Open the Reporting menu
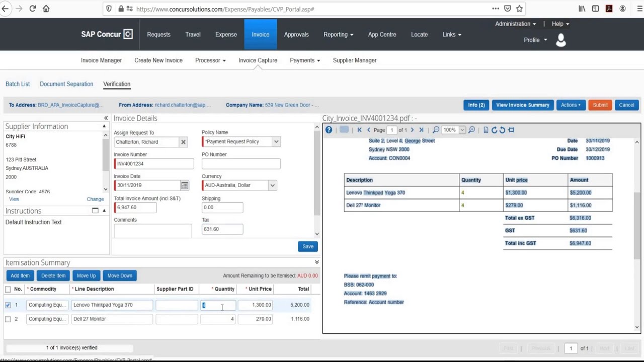The image size is (644, 362). click(338, 34)
